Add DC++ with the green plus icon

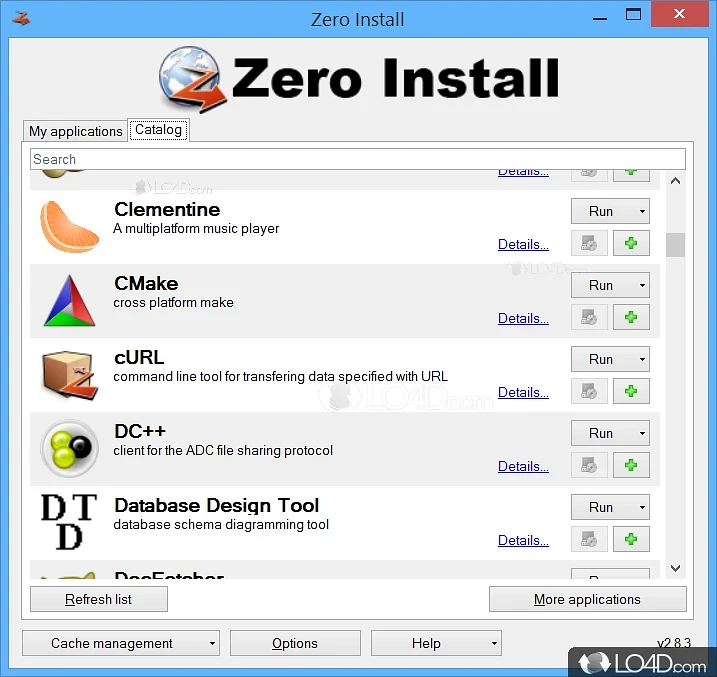coord(631,465)
